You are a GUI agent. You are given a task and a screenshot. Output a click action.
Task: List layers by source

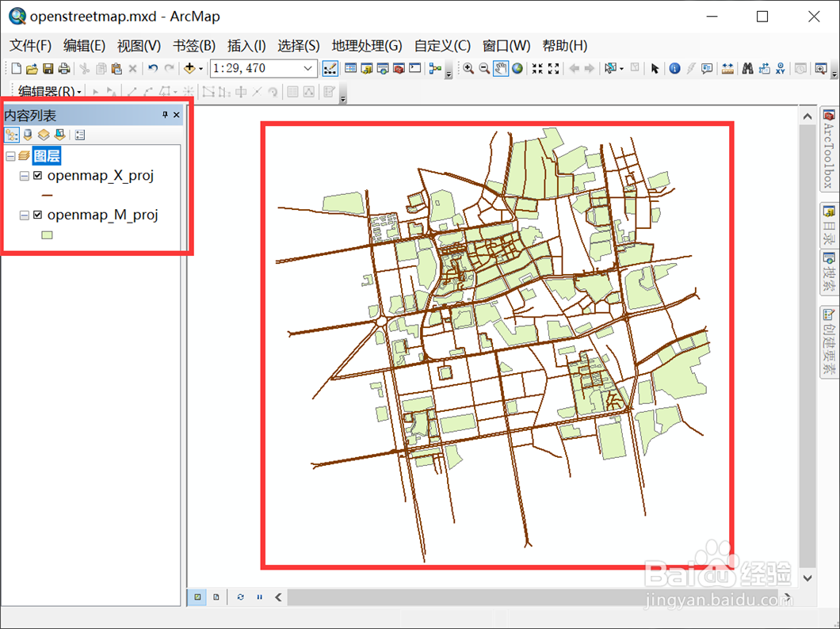28,135
